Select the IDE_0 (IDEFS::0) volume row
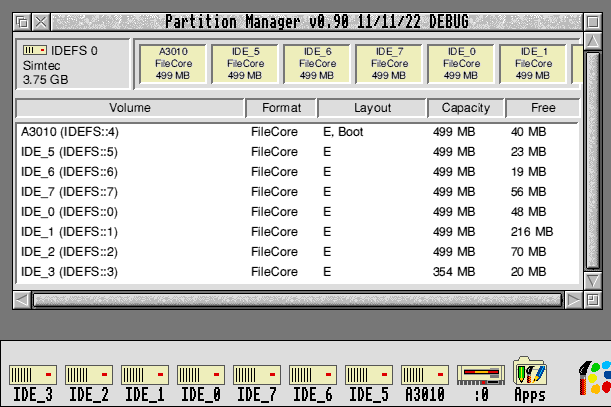This screenshot has width=611, height=407. click(x=298, y=212)
